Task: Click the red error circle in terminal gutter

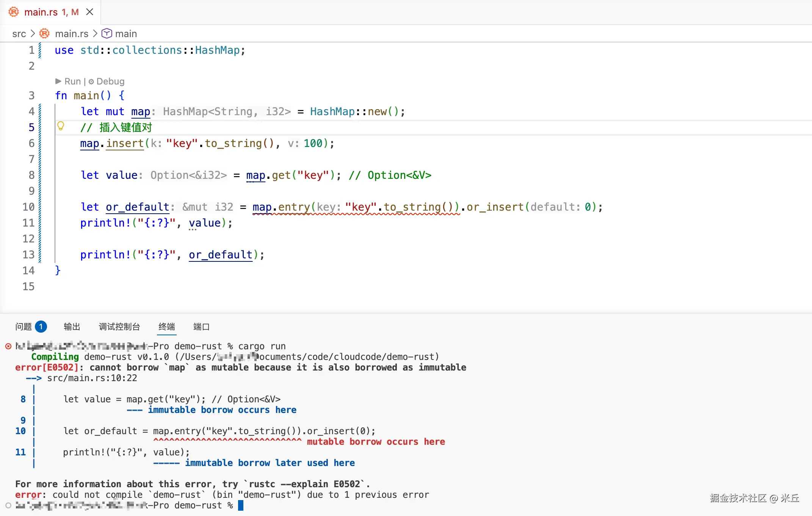Action: (8, 346)
